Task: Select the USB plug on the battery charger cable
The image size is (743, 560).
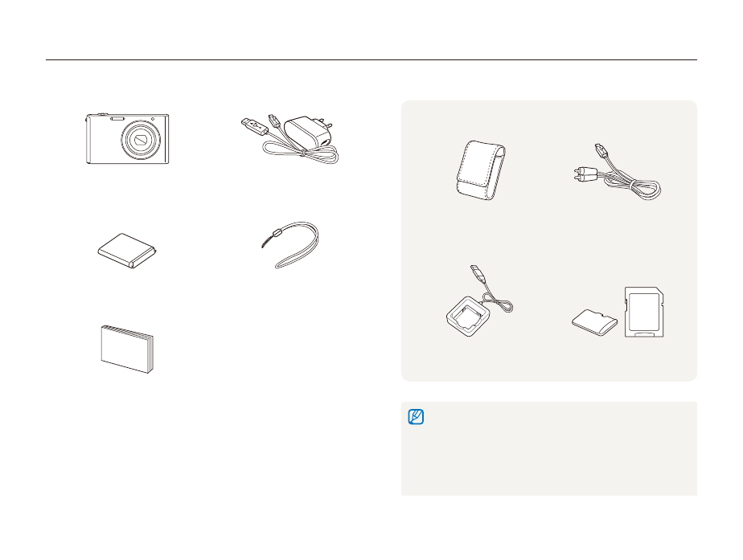Action: 478,274
